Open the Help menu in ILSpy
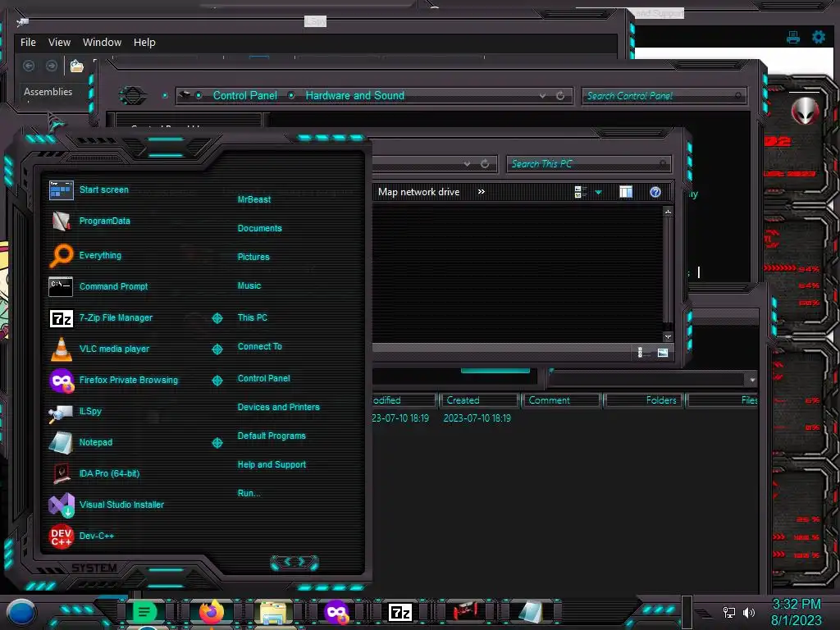840x630 pixels. tap(144, 43)
